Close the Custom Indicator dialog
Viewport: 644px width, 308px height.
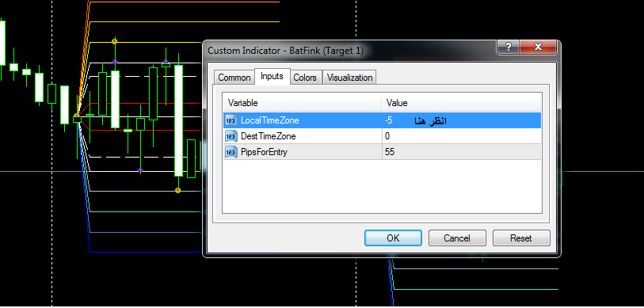[538, 47]
